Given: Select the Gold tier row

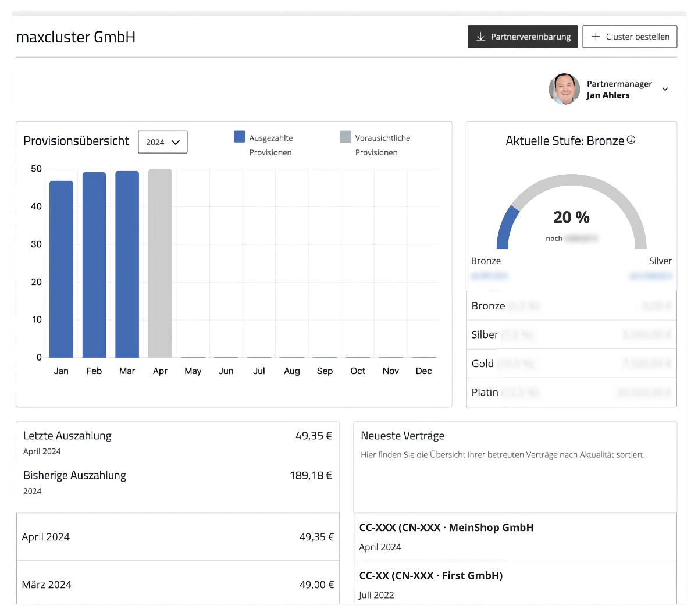Looking at the screenshot, I should (572, 364).
